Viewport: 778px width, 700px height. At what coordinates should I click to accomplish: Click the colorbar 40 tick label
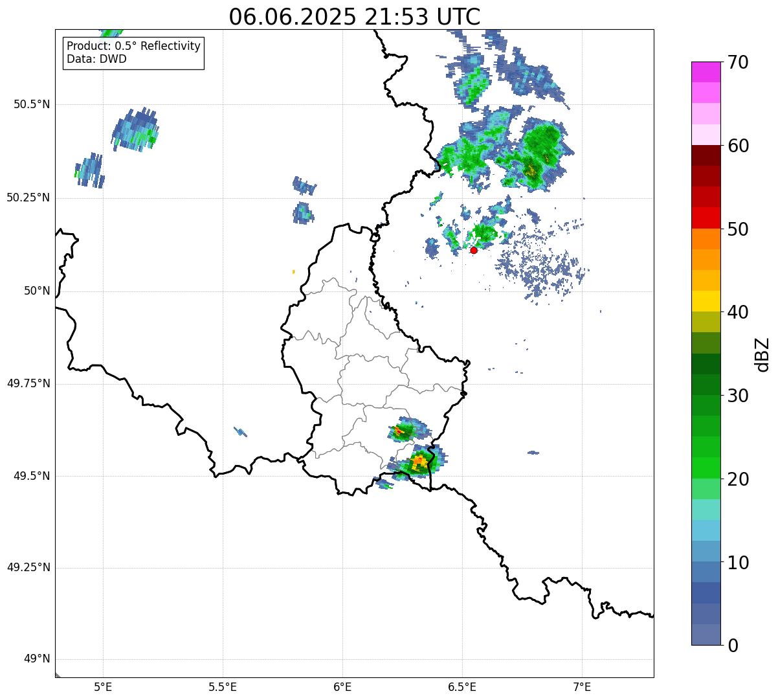click(x=737, y=312)
